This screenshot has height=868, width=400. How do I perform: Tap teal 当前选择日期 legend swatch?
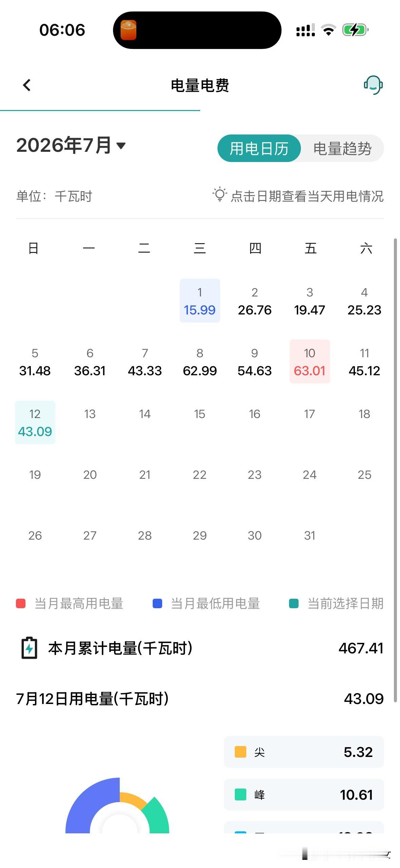[294, 604]
